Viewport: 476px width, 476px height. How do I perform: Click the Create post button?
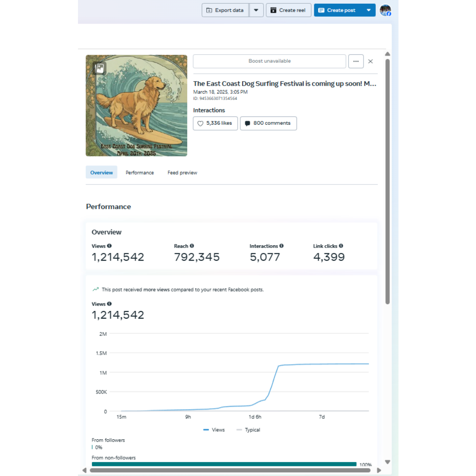(338, 10)
